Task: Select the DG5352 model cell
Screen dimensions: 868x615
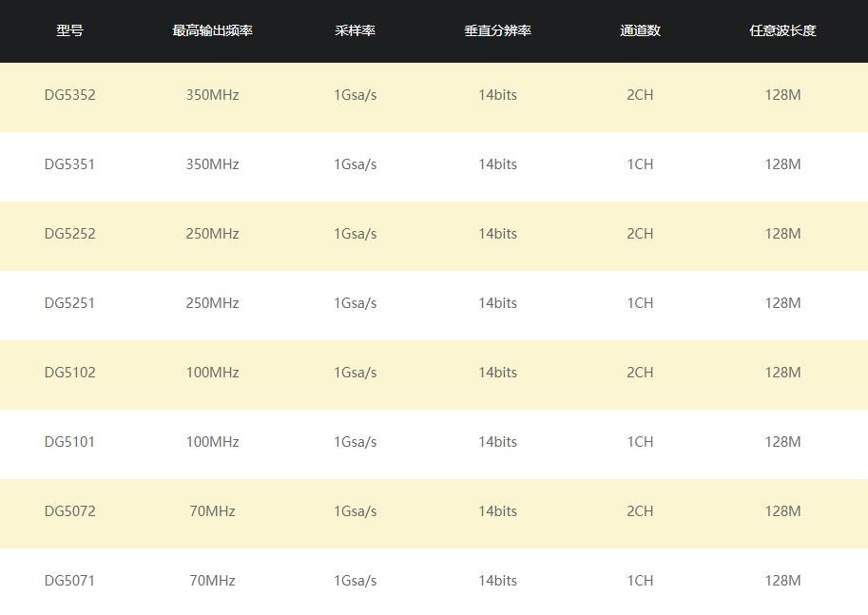Action: tap(69, 95)
